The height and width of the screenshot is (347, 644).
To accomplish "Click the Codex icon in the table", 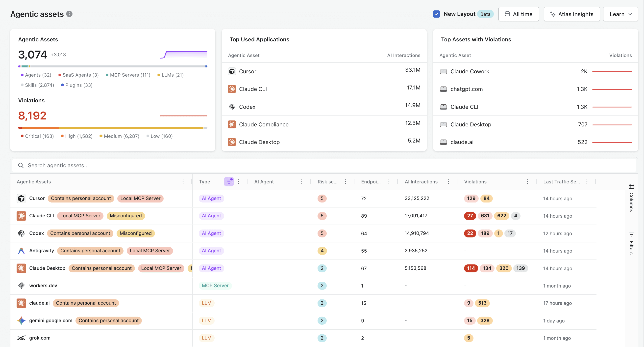I will point(21,233).
